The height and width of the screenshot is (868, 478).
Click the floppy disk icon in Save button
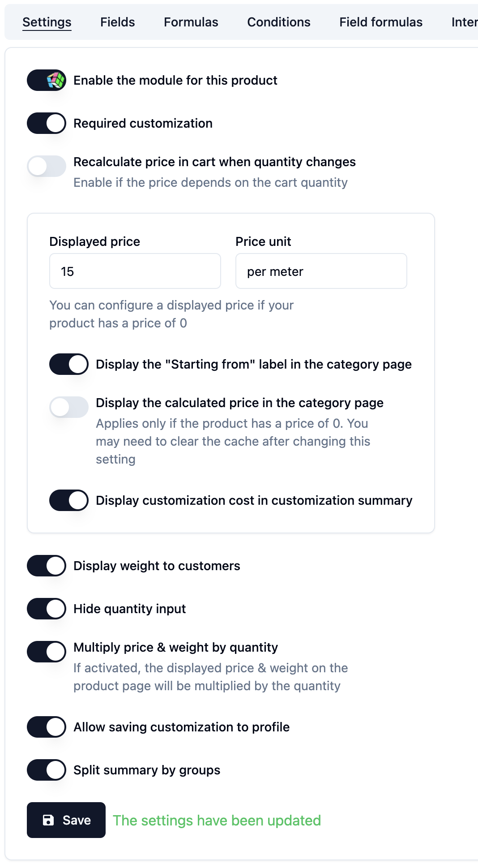coord(49,820)
